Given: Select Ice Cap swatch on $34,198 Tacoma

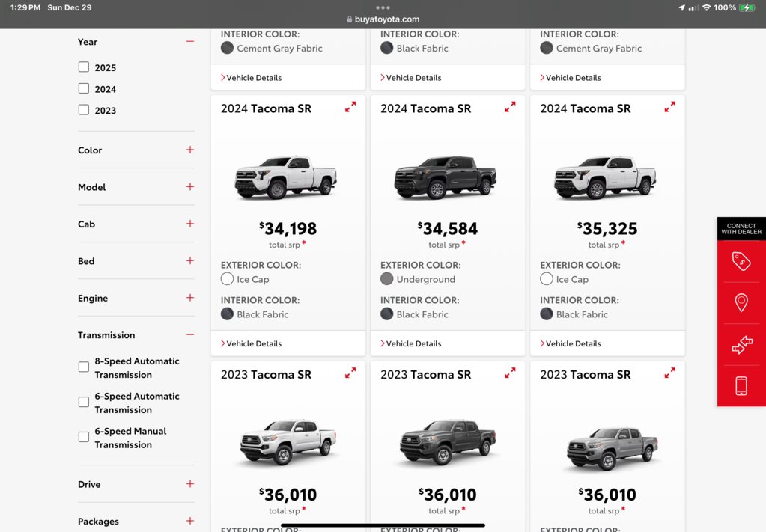Looking at the screenshot, I should [227, 279].
